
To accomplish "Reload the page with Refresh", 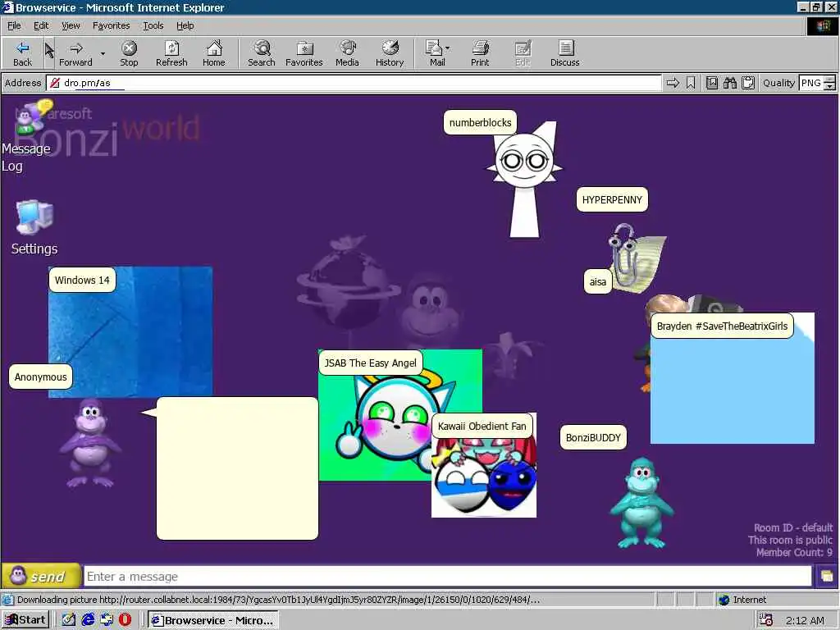I will 171,53.
